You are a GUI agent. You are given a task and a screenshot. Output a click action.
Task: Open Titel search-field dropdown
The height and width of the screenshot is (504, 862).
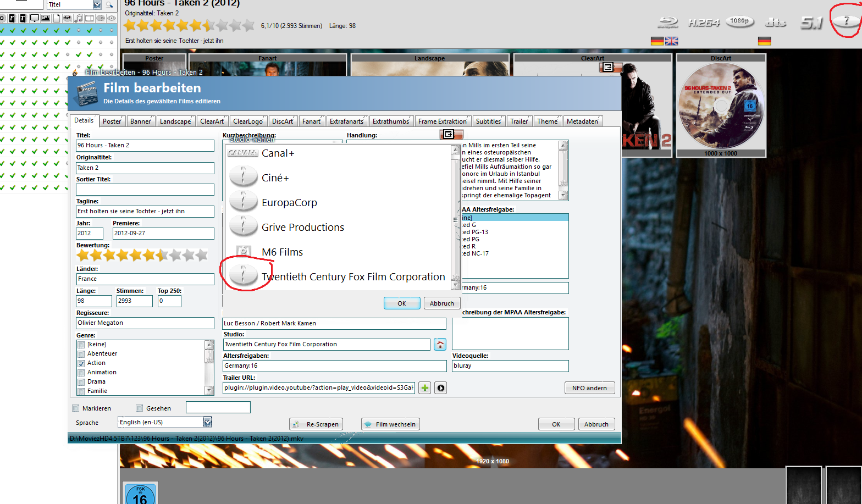point(97,5)
